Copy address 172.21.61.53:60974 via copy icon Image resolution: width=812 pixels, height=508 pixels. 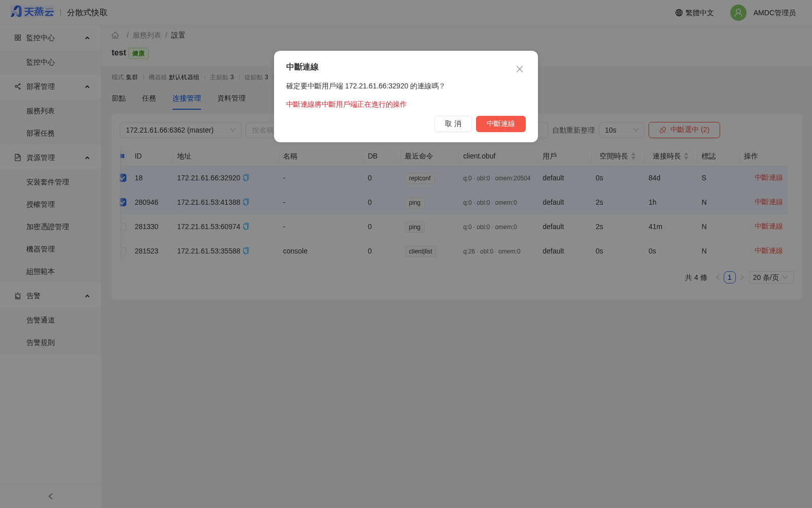246,227
